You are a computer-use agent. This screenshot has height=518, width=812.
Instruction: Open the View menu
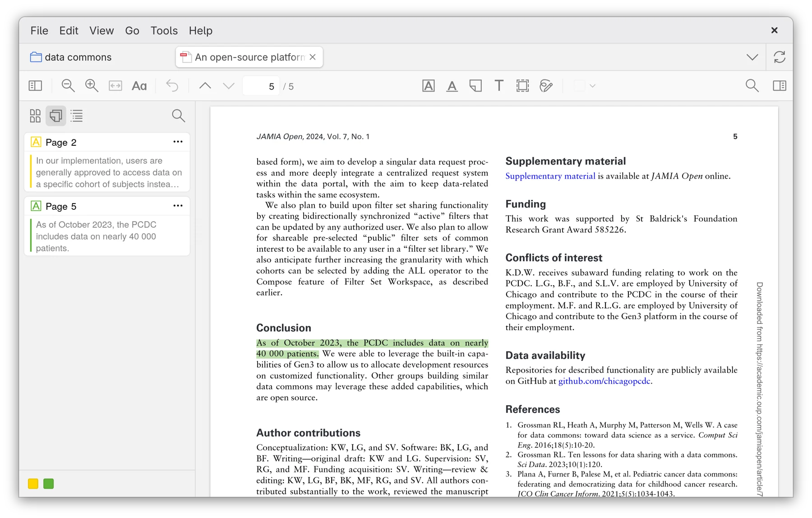click(101, 31)
